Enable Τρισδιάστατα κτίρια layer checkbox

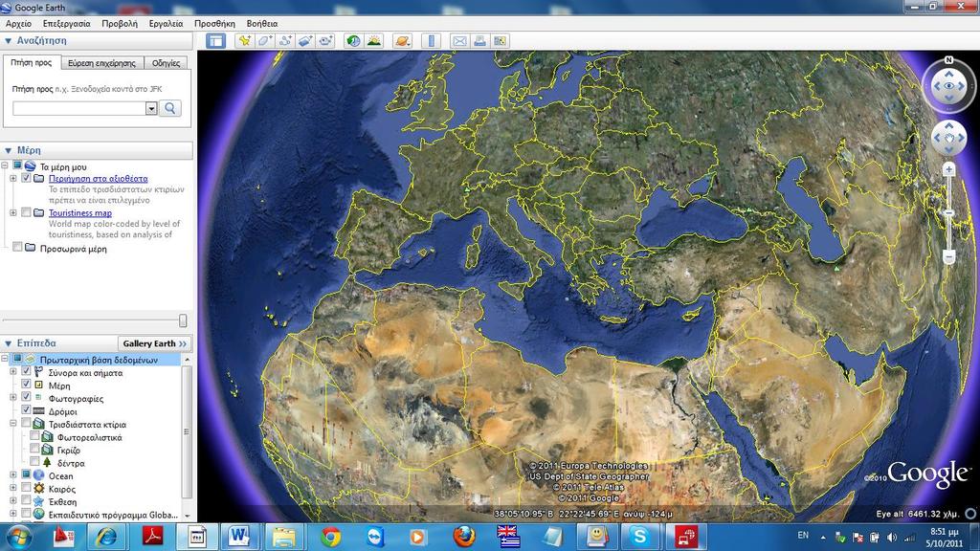coord(26,423)
